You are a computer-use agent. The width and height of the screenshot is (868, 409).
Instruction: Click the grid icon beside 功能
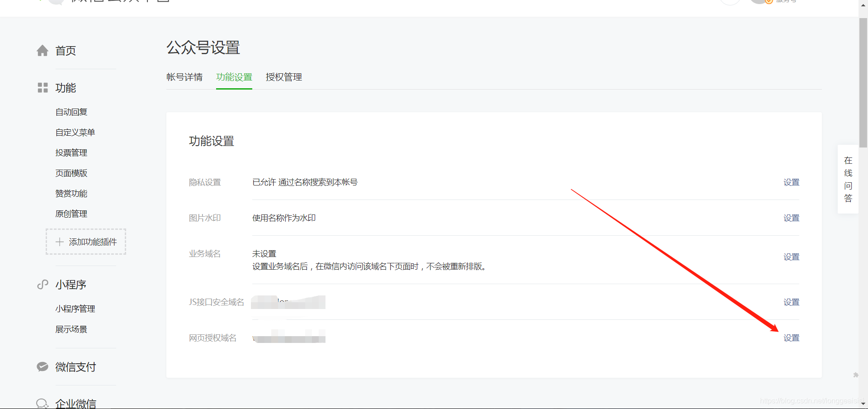pos(42,88)
